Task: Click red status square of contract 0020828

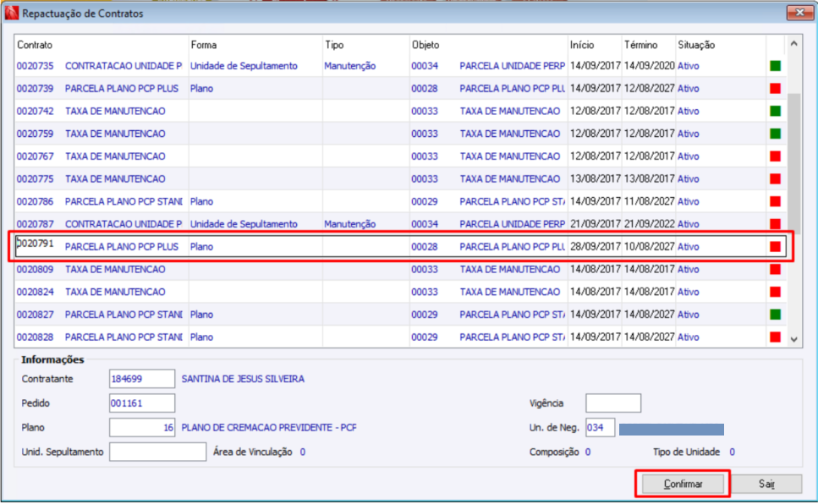Action: pyautogui.click(x=775, y=337)
